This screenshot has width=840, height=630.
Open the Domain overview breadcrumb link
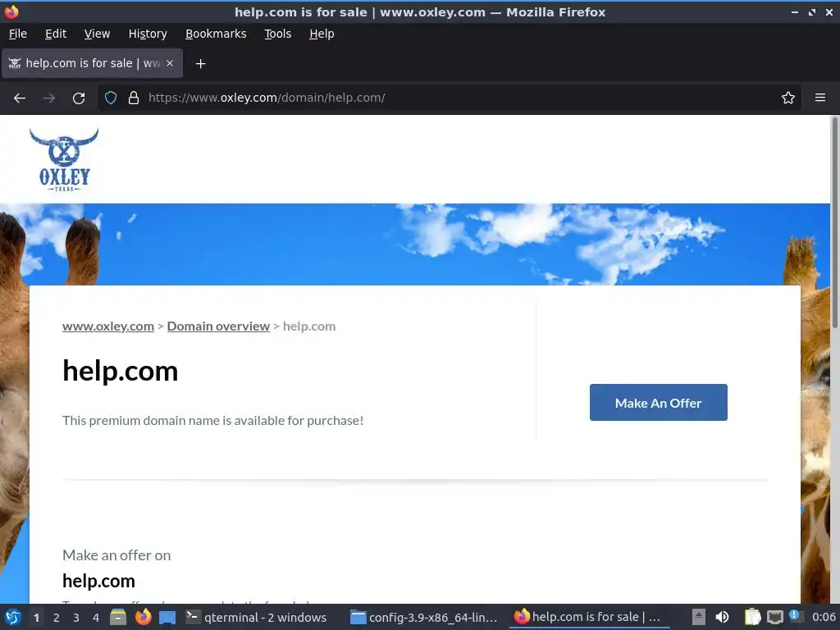coord(218,326)
